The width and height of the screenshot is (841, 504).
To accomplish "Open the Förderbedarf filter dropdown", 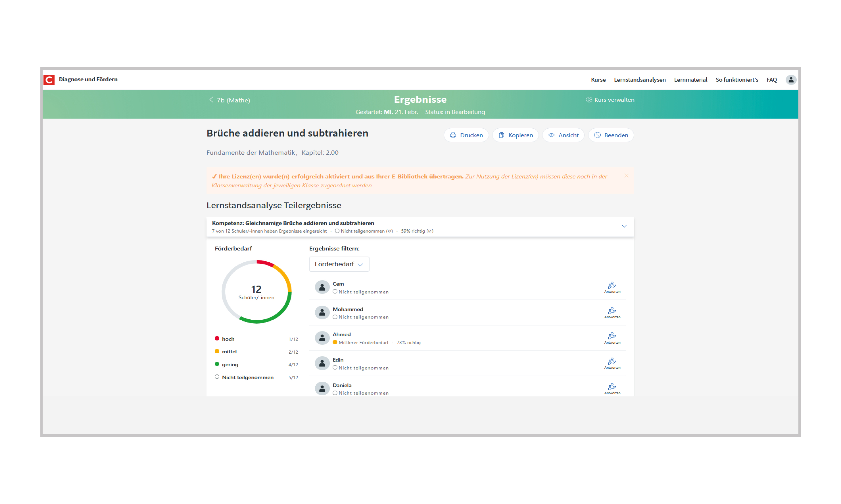I will (339, 264).
